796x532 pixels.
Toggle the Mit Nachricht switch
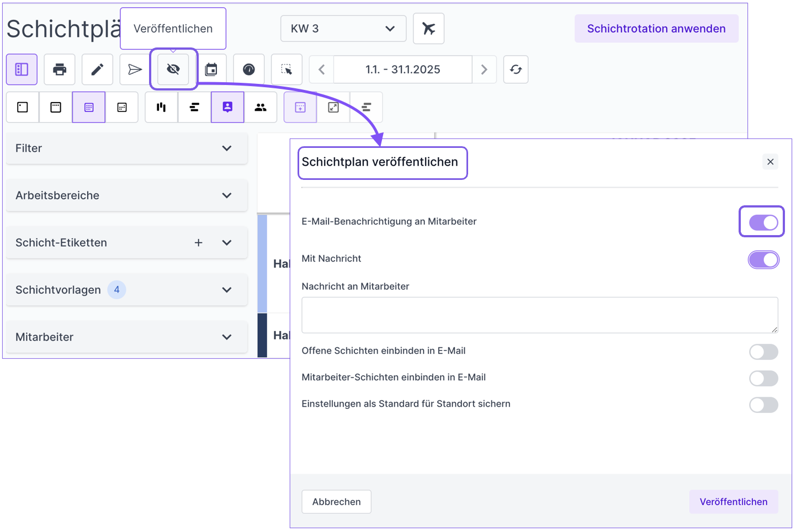(x=763, y=260)
